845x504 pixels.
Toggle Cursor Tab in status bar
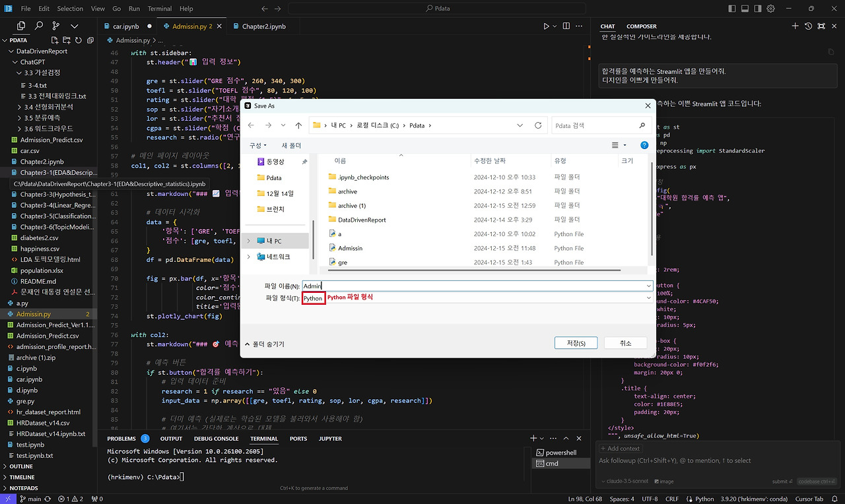tap(809, 499)
